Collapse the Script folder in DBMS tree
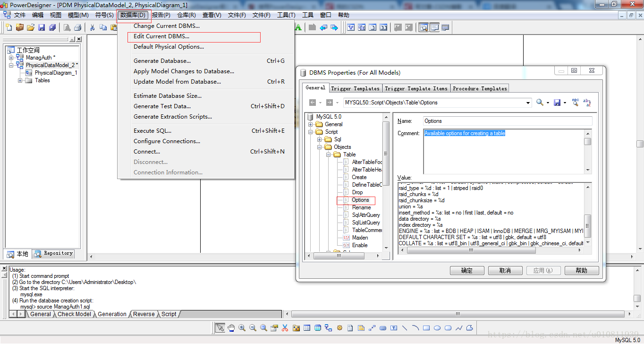The height and width of the screenshot is (344, 644). (311, 132)
